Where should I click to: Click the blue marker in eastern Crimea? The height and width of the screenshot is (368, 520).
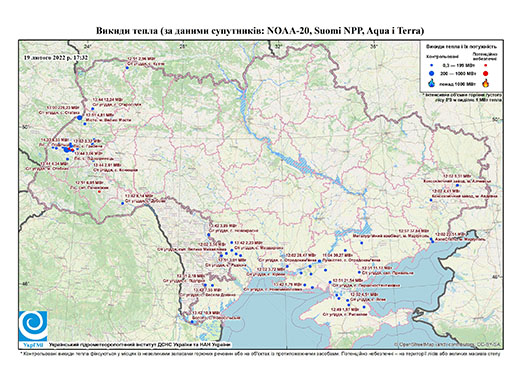pyautogui.click(x=364, y=307)
